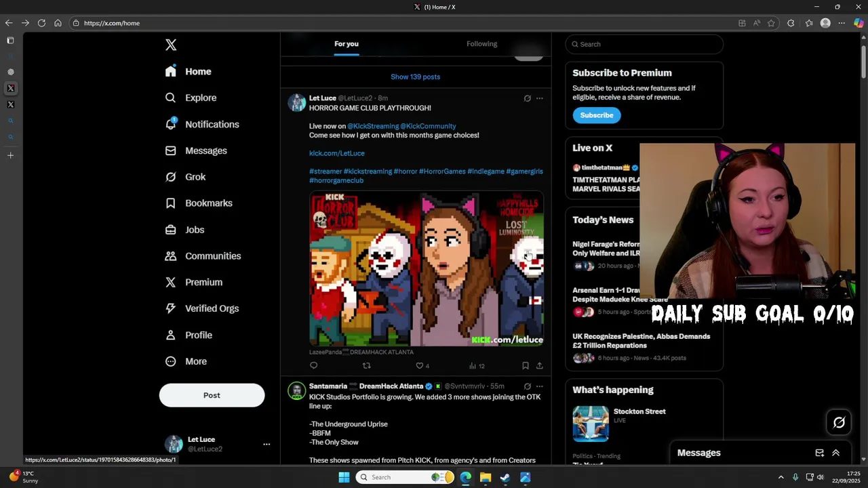Click the white Post button
Viewport: 868px width, 488px height.
(212, 395)
